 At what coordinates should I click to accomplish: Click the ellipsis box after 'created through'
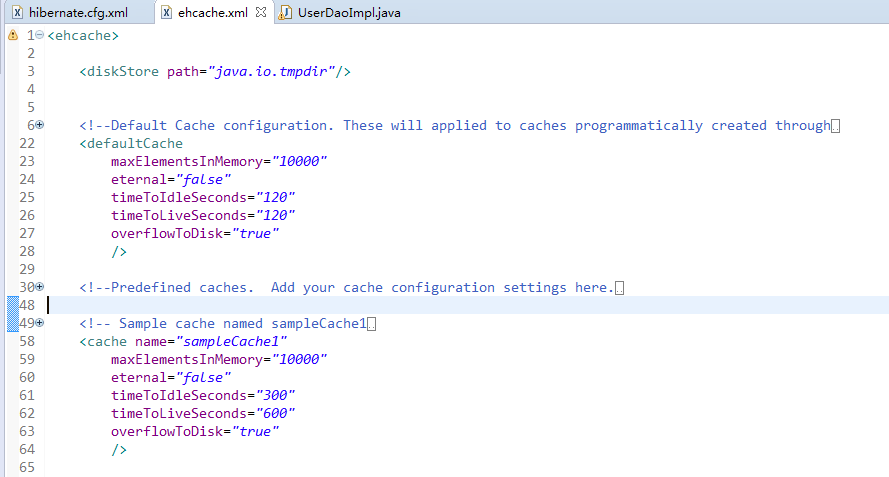click(x=836, y=126)
